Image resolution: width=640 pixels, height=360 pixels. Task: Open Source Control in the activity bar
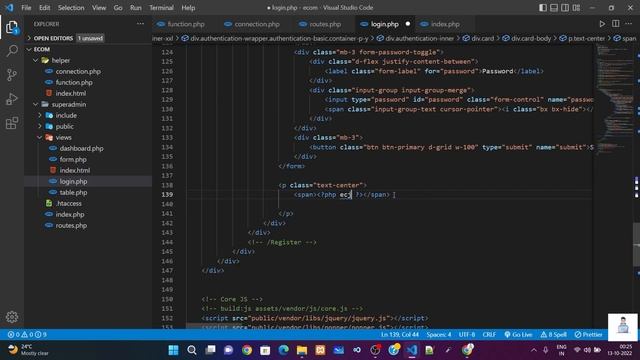12,75
